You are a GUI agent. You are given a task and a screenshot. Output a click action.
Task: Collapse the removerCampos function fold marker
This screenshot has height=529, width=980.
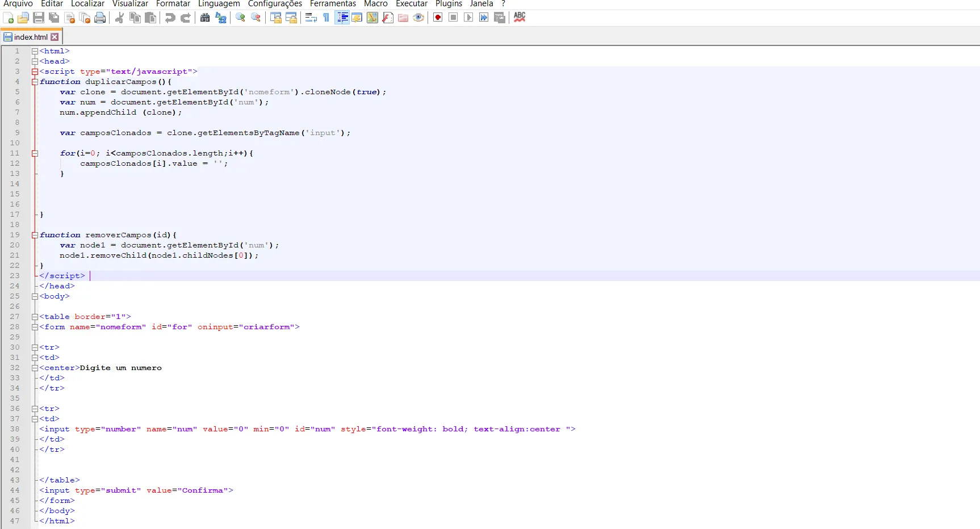point(35,235)
